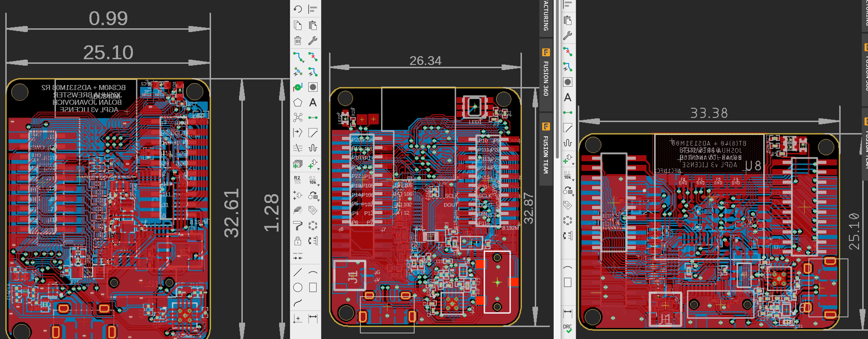Click the Undo arrow icon
This screenshot has width=868, height=339.
(x=298, y=9)
